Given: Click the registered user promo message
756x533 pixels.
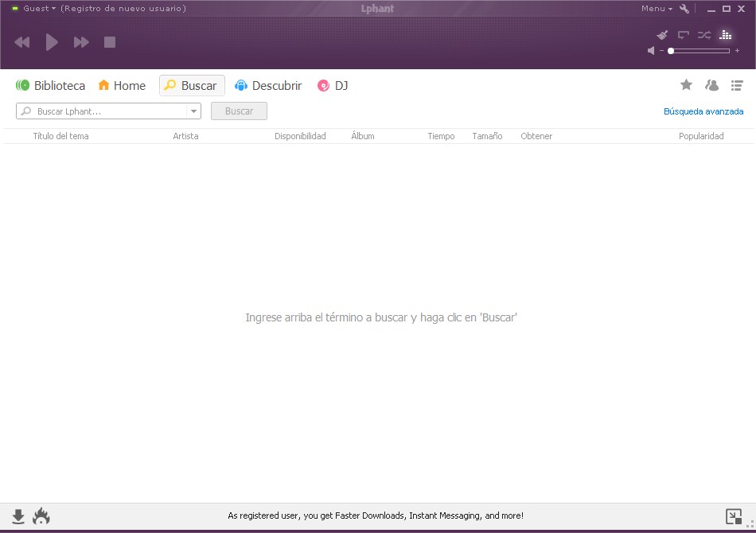Looking at the screenshot, I should [x=376, y=515].
